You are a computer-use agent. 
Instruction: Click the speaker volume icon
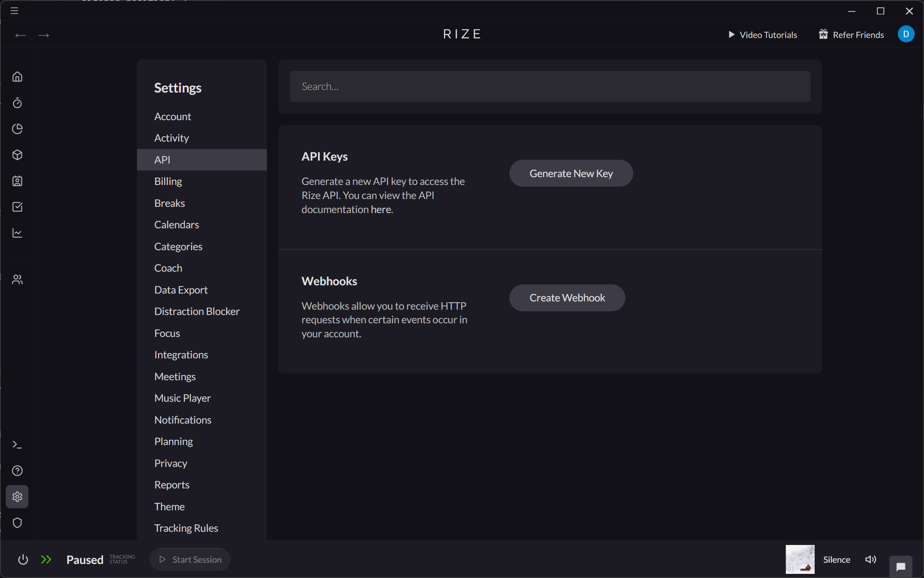click(x=870, y=559)
